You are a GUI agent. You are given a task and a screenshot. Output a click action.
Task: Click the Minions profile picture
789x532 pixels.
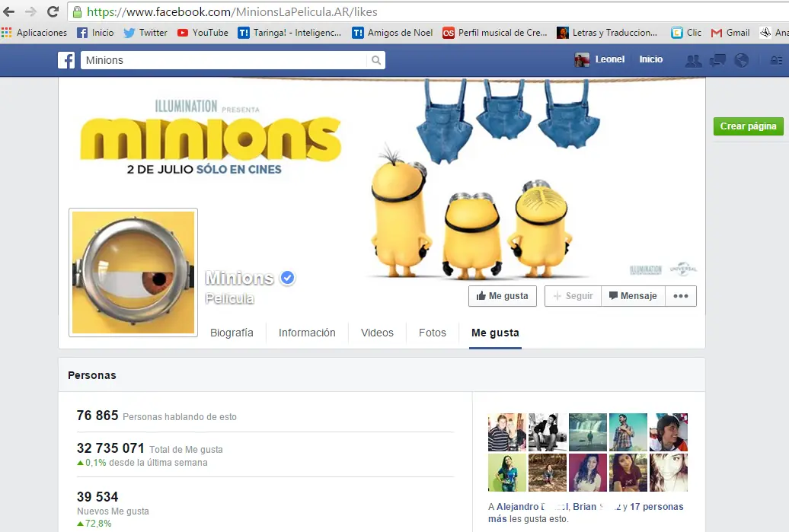pos(133,272)
